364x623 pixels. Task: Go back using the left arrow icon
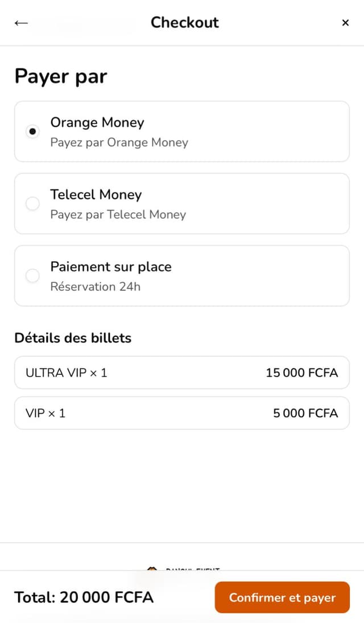coord(21,23)
